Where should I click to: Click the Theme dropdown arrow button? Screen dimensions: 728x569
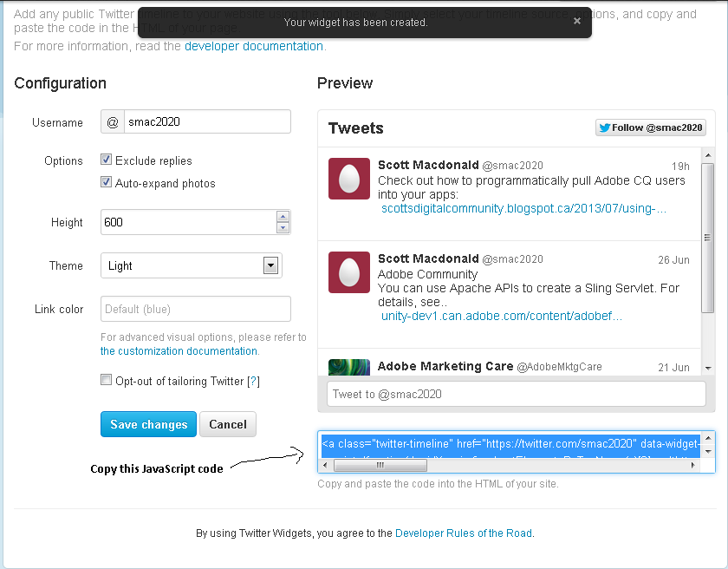tap(270, 265)
